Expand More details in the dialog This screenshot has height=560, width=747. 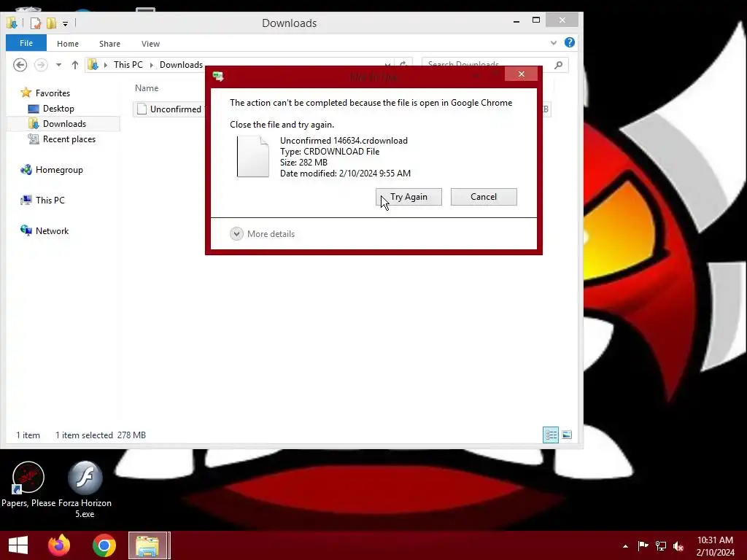[263, 234]
